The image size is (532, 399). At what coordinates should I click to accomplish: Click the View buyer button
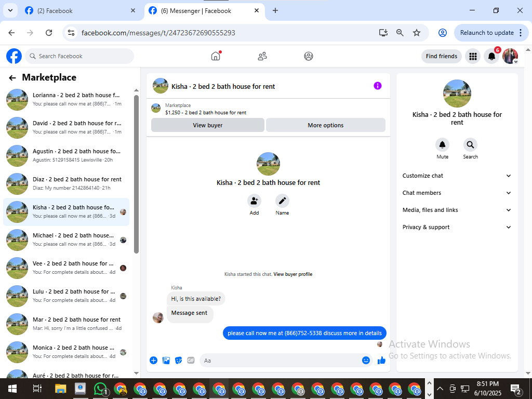tap(208, 125)
